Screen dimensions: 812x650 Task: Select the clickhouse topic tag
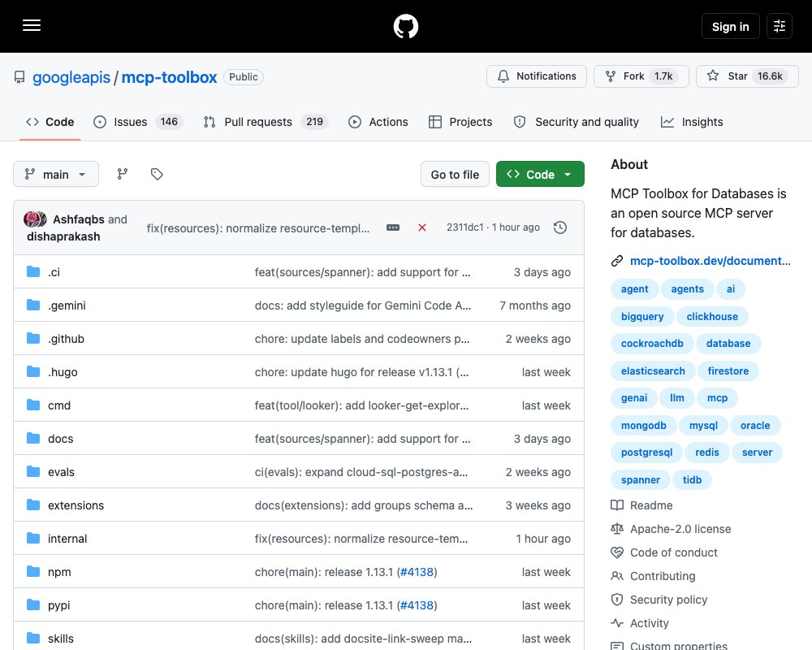tap(712, 316)
